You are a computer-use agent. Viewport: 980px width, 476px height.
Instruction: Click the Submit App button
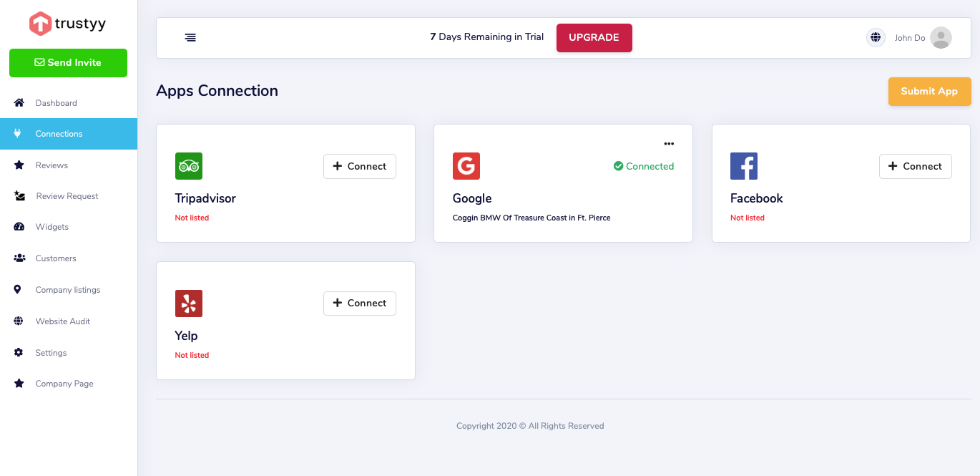929,92
